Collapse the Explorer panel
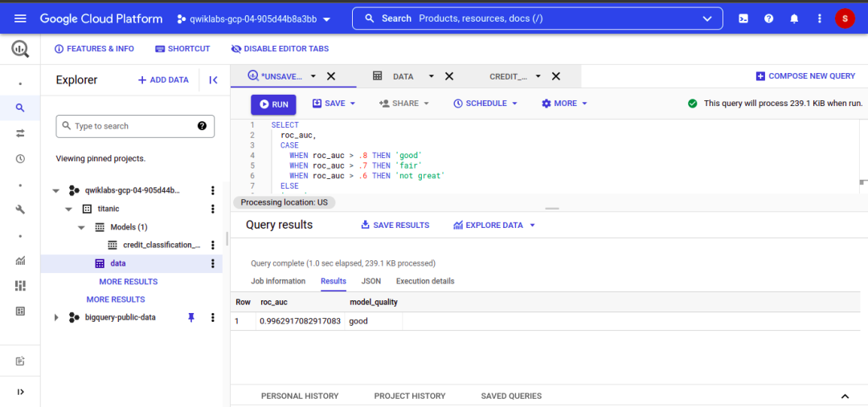 [x=213, y=79]
